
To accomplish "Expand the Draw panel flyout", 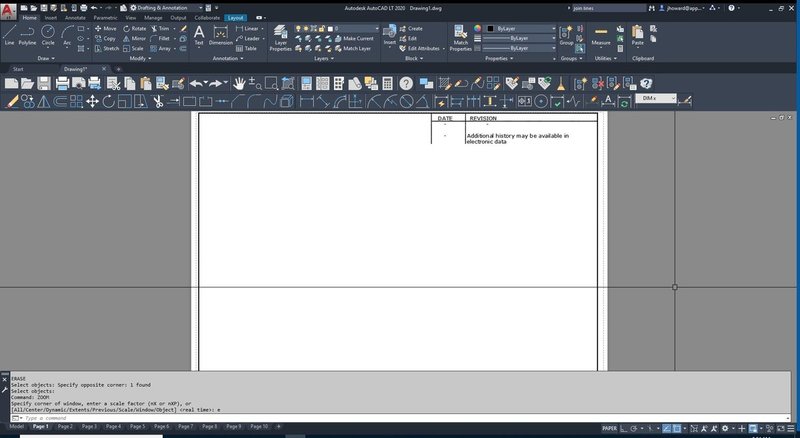I will (45, 58).
